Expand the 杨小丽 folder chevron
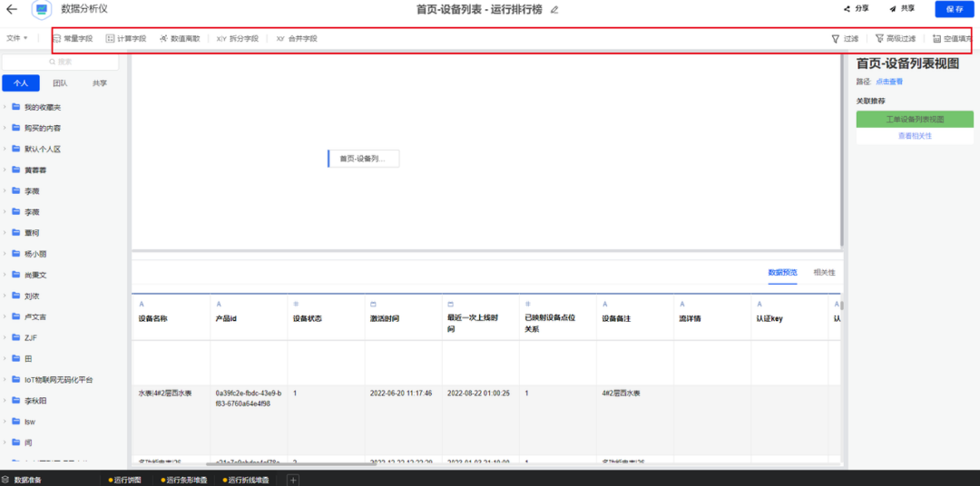This screenshot has height=486, width=980. (x=5, y=254)
